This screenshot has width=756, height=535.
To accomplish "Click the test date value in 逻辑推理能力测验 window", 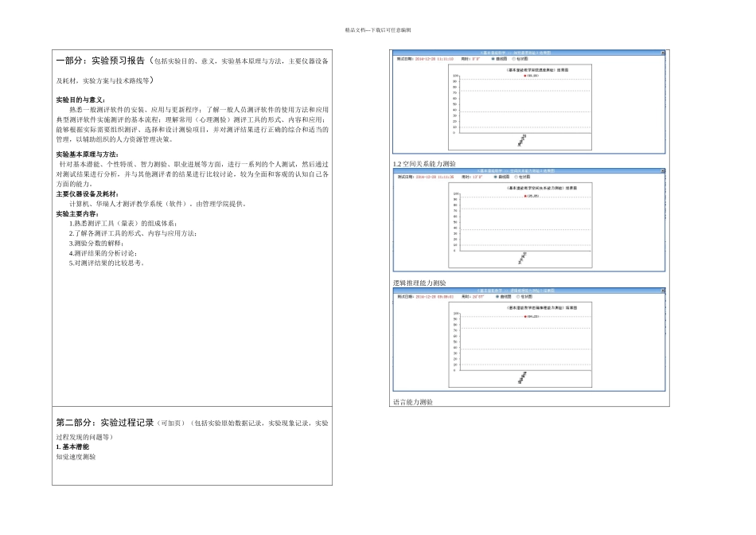I will [435, 297].
